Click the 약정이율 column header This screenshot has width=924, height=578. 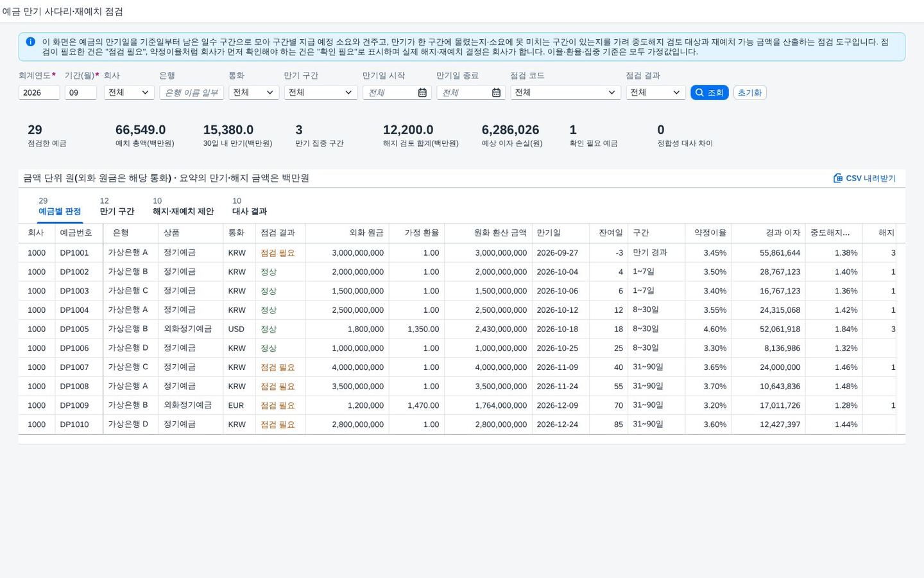[708, 233]
